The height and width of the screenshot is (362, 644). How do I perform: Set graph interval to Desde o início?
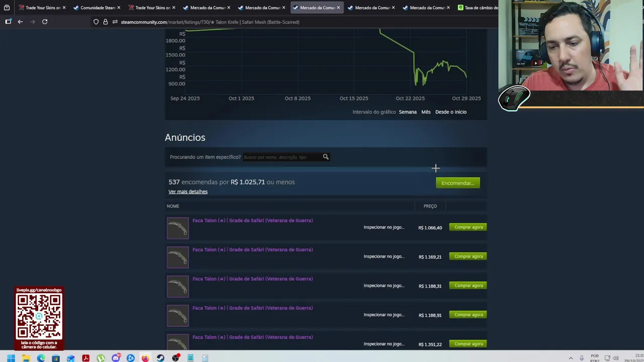click(451, 112)
